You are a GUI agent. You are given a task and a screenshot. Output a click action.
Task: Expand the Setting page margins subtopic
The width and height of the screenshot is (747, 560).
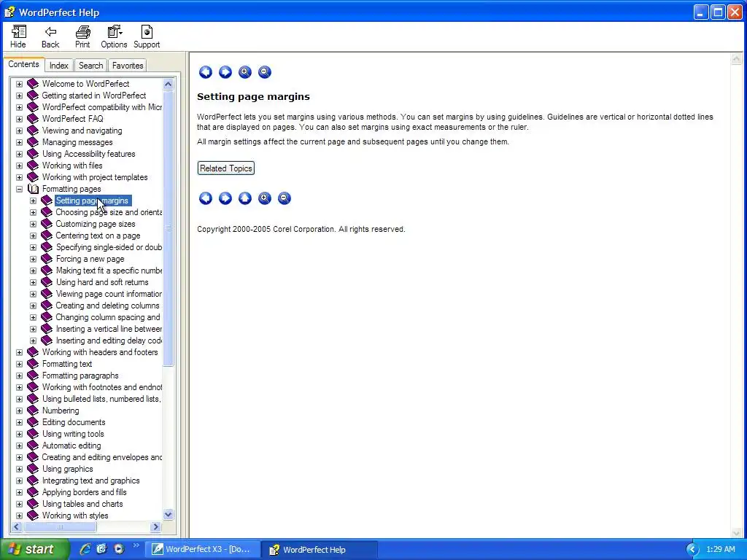(x=33, y=201)
